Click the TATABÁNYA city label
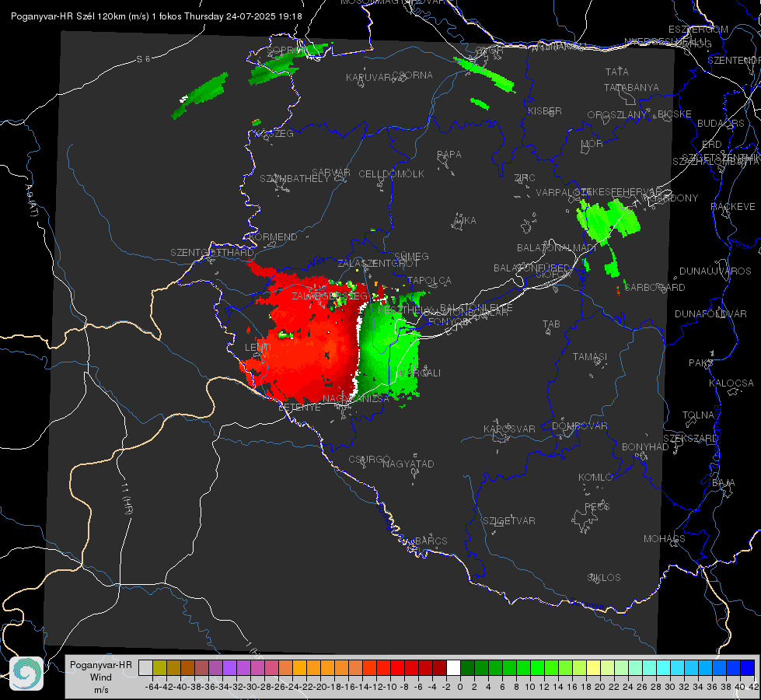 [631, 87]
